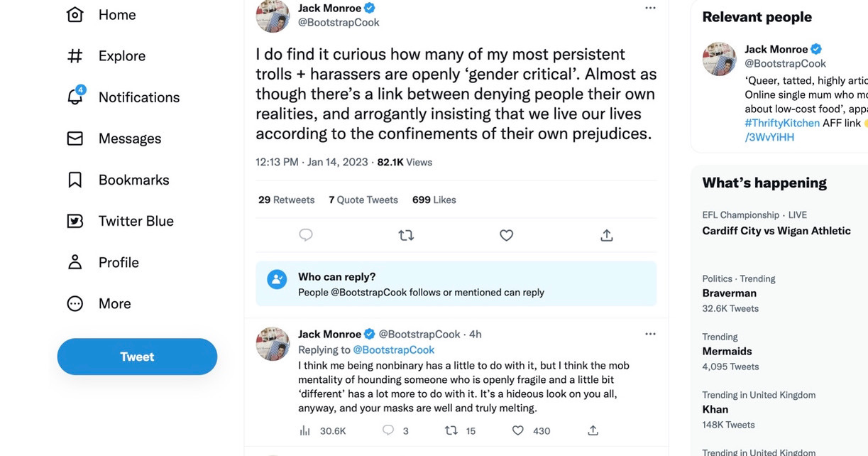Share the main tweet via share icon
The height and width of the screenshot is (456, 868).
tap(607, 235)
